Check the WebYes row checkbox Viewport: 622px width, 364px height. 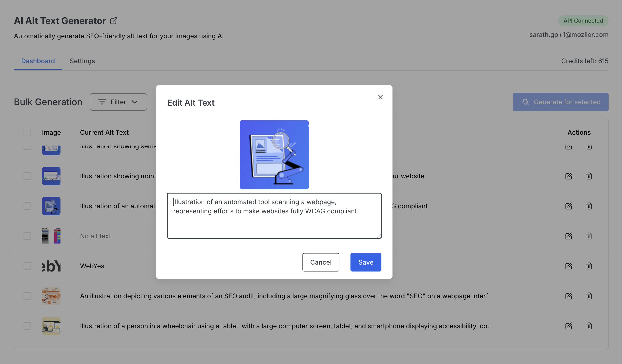pyautogui.click(x=27, y=266)
